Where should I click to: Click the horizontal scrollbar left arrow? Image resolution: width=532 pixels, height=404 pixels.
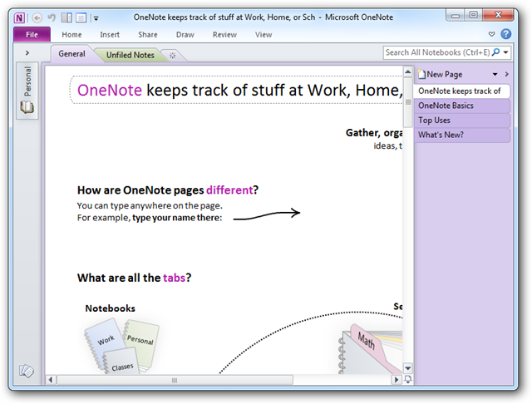coord(51,380)
